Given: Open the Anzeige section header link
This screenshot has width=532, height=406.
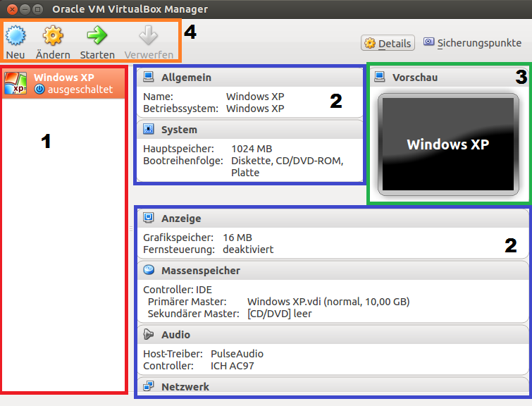Looking at the screenshot, I should [181, 219].
